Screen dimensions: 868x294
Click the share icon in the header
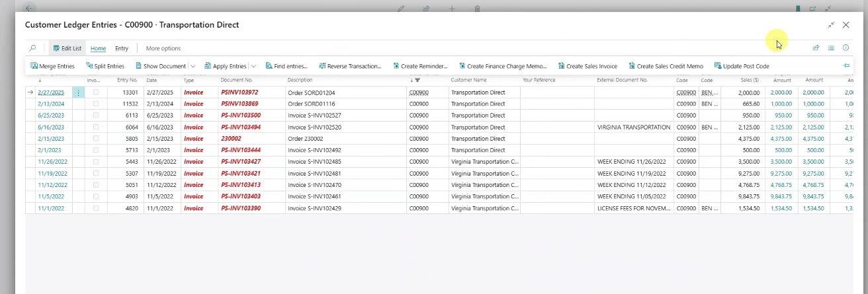coord(816,48)
